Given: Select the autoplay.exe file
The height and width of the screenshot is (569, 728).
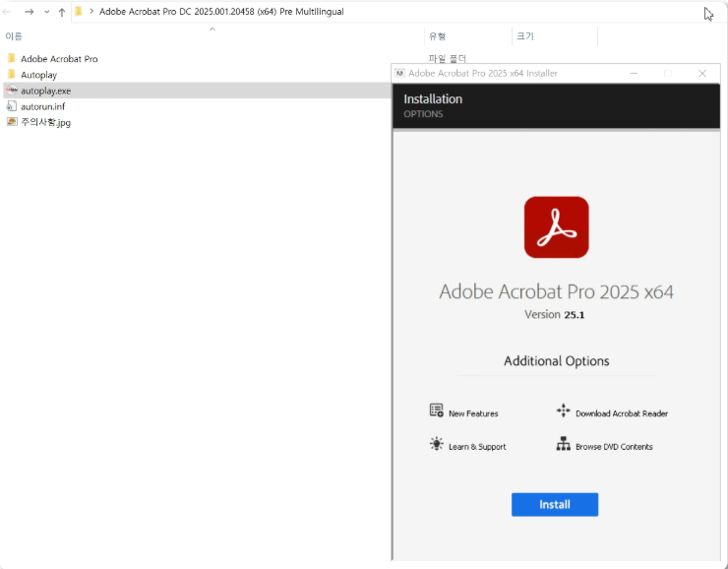Looking at the screenshot, I should (45, 91).
